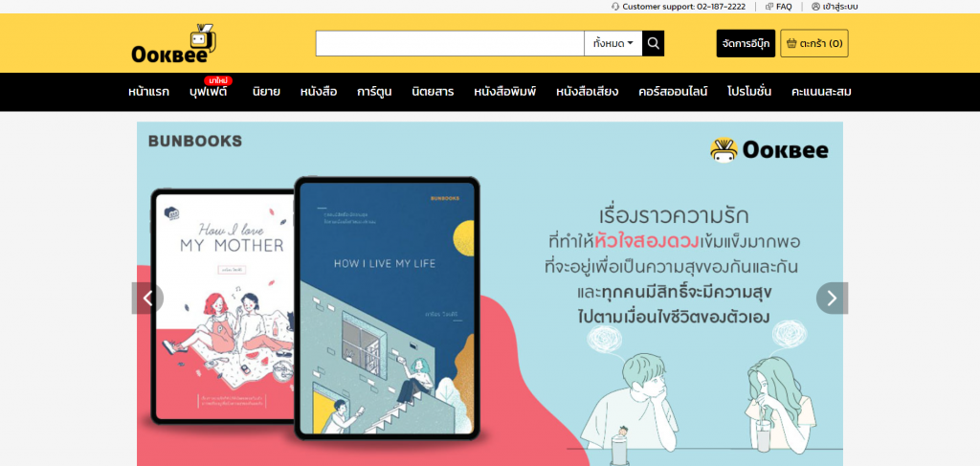Go to next banner slide arrow
Screen dimensions: 980x466
point(832,298)
